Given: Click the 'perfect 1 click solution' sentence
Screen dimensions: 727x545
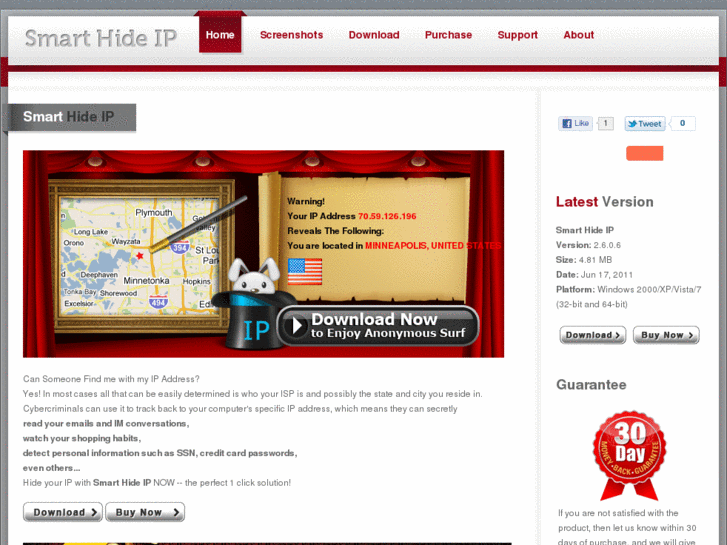Looking at the screenshot, I should 157,483.
